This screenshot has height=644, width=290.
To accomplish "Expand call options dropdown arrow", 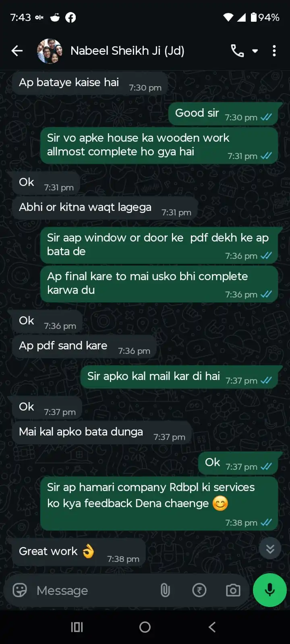I will pos(255,51).
